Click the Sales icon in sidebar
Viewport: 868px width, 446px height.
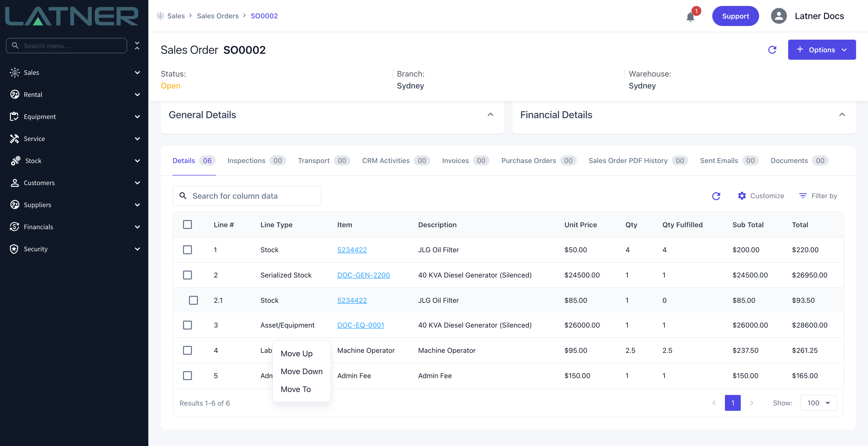[14, 72]
